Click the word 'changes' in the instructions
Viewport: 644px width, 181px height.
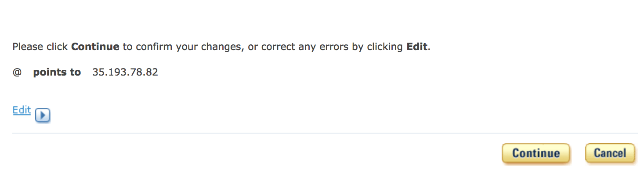(x=222, y=47)
